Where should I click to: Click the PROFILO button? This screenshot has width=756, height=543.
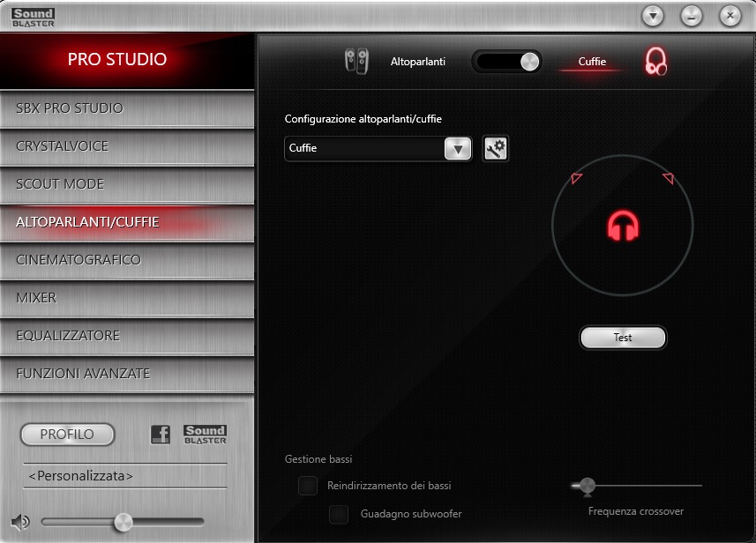[x=68, y=435]
